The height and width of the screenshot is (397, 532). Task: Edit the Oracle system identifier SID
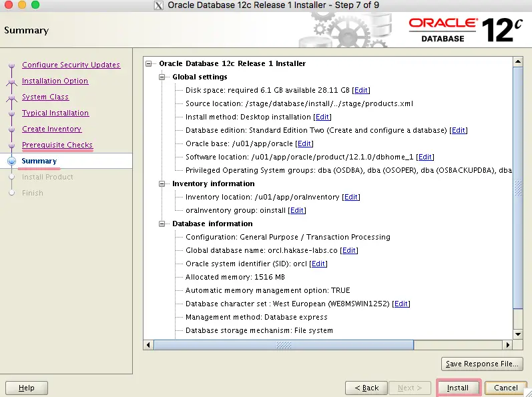tap(318, 264)
